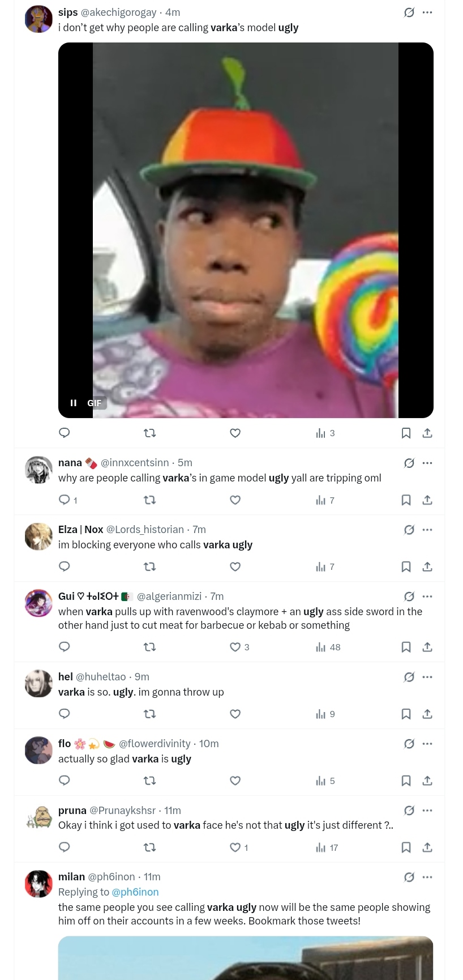Bookmark sips' tweet with GIF

point(406,433)
